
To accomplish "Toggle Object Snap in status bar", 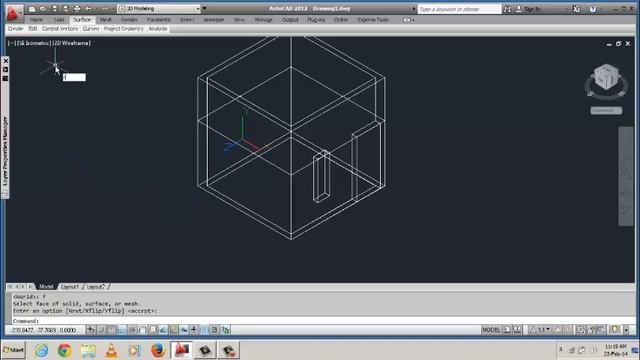I will coord(142,330).
